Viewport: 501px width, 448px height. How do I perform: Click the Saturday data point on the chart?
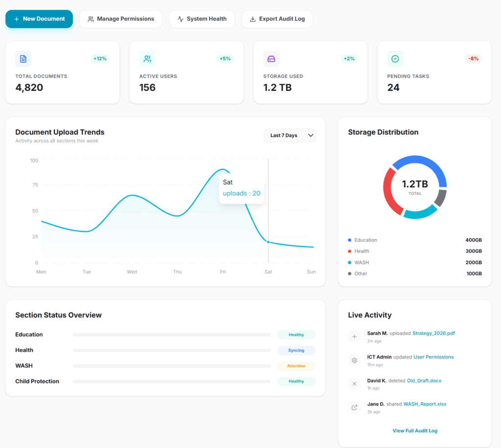pyautogui.click(x=268, y=242)
